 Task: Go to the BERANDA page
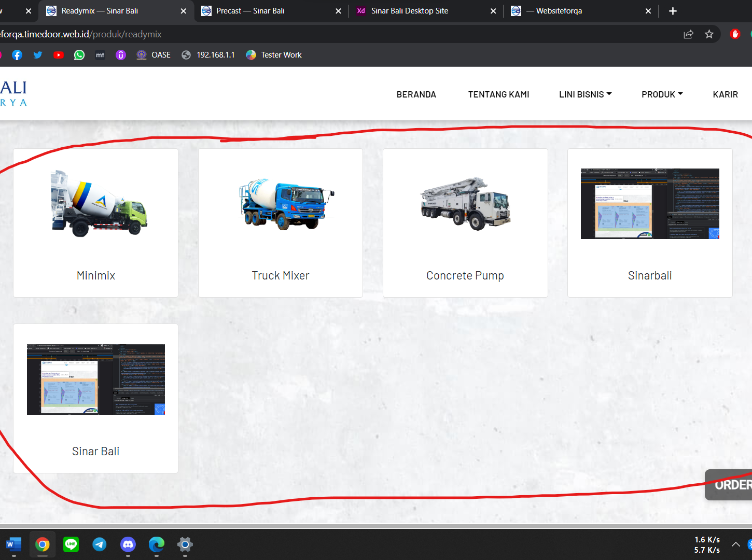(416, 94)
